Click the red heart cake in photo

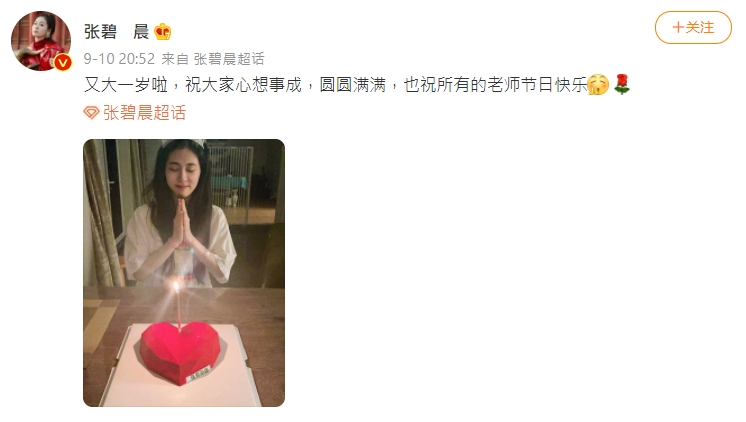coord(180,352)
